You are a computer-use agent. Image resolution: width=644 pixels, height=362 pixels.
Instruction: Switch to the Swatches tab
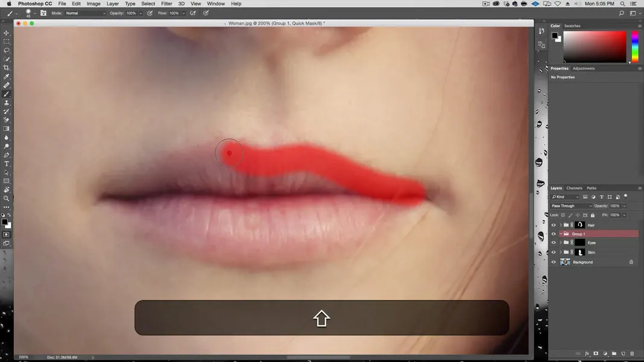click(x=572, y=26)
